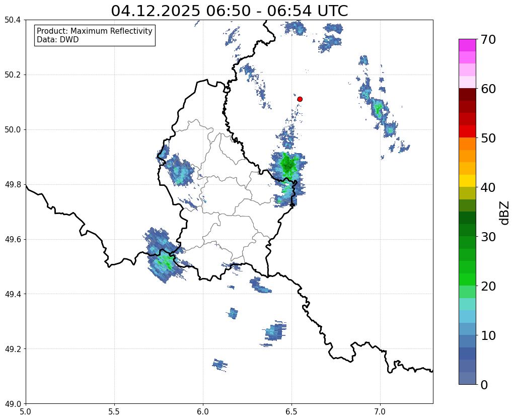The image size is (515, 420).
Task: Click the colorbar tick label 40
Action: tap(488, 187)
